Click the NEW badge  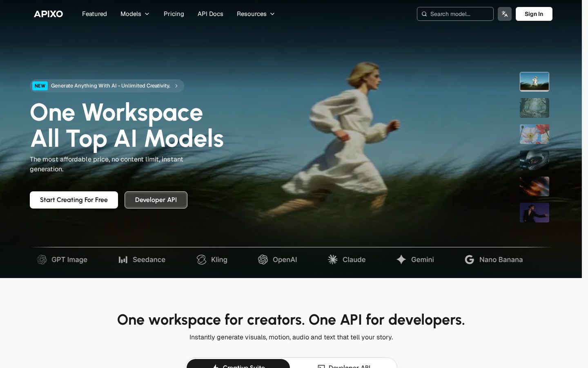[40, 86]
